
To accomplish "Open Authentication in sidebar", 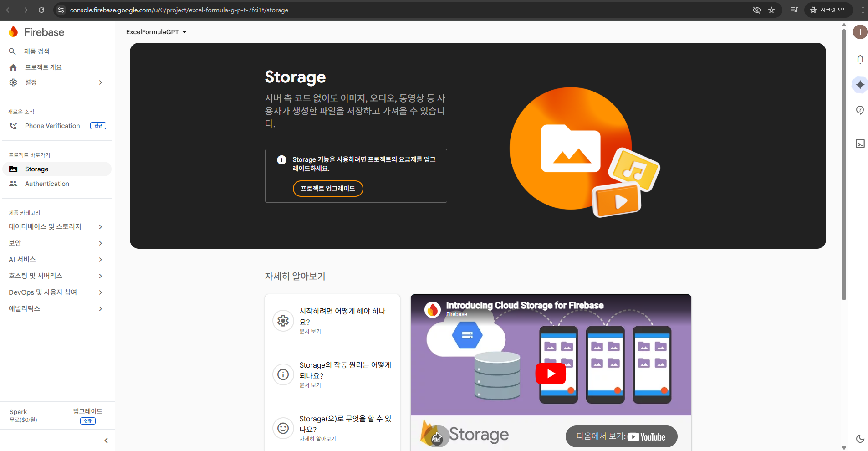I will (57, 184).
